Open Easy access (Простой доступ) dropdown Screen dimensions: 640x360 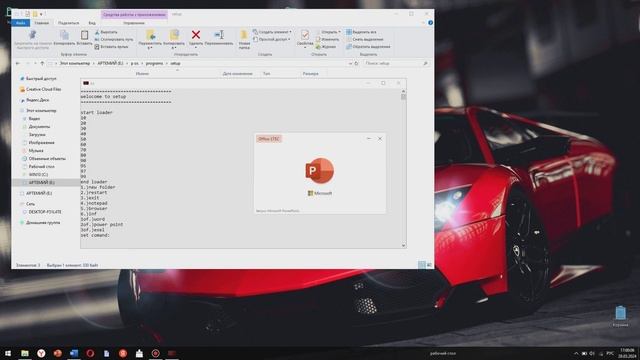272,39
